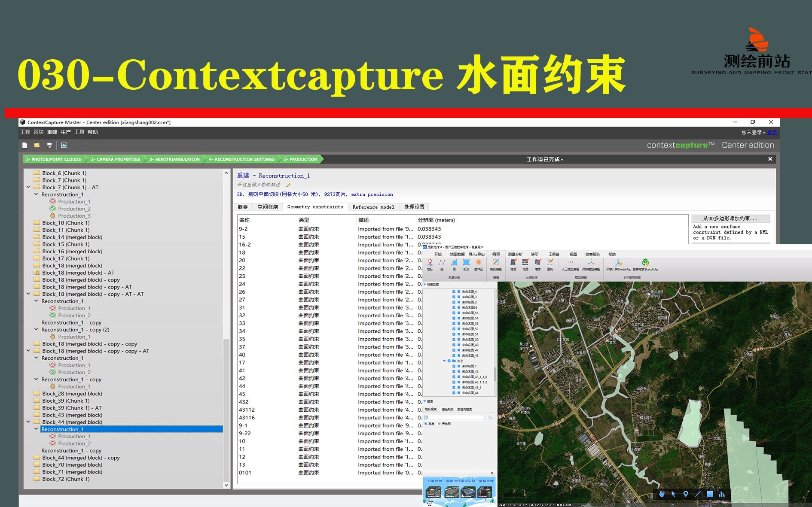Switch to the Reference model tab

[x=373, y=207]
